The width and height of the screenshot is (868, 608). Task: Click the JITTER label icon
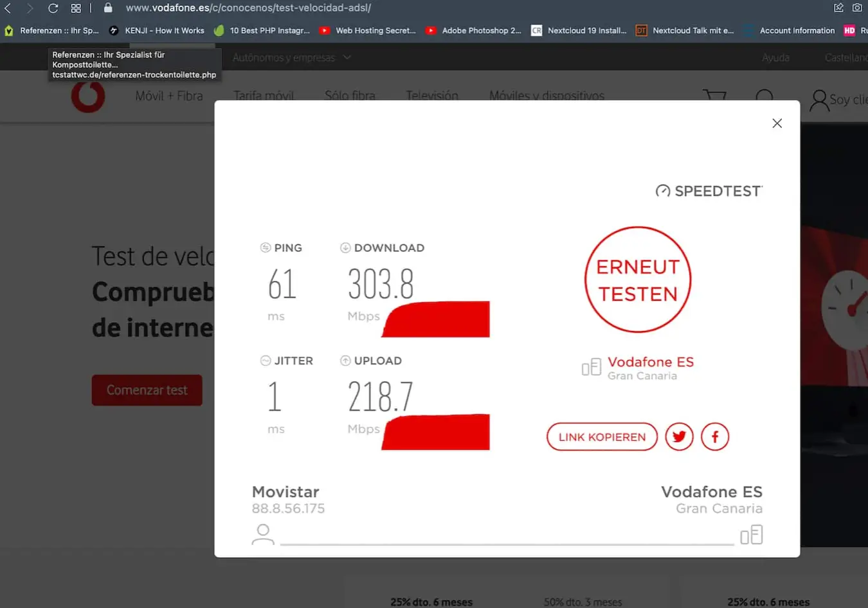(x=266, y=361)
